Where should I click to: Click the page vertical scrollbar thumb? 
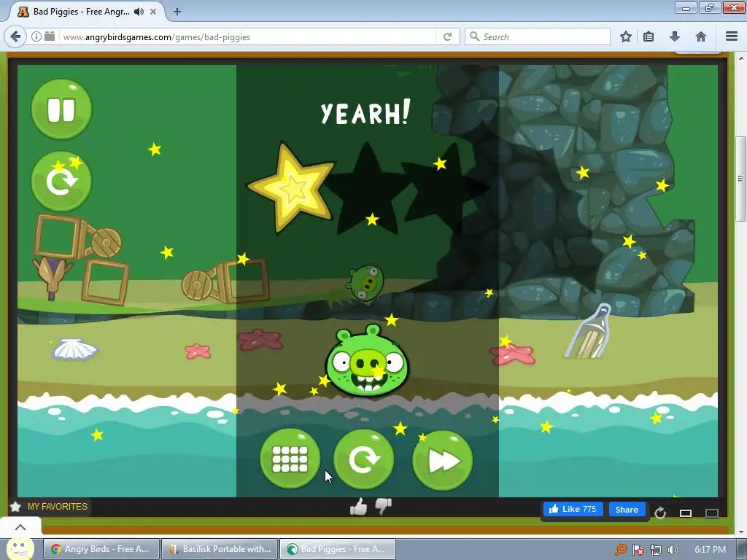click(740, 179)
